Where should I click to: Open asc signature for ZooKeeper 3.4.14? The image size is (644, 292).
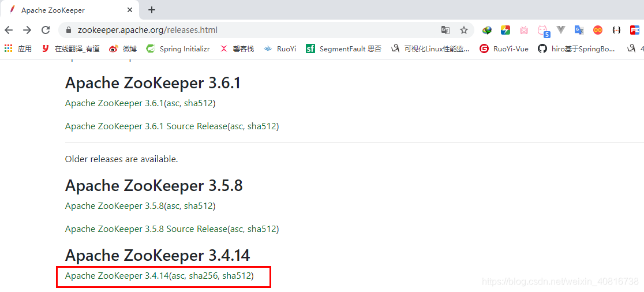[178, 276]
